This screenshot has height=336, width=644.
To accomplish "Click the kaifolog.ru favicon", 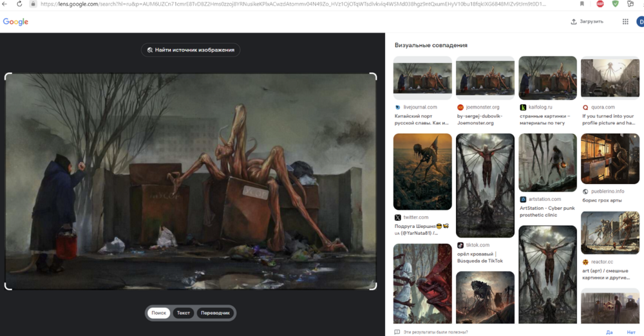I will (523, 107).
